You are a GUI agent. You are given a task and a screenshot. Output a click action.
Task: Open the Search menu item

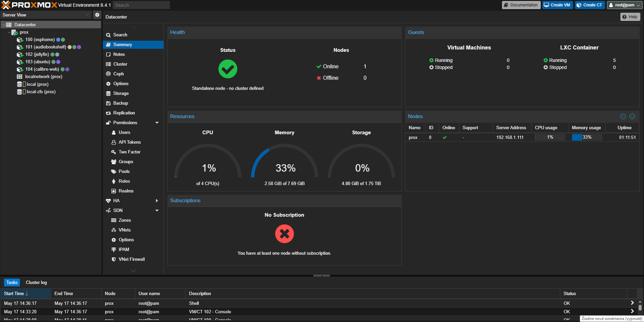pos(133,35)
